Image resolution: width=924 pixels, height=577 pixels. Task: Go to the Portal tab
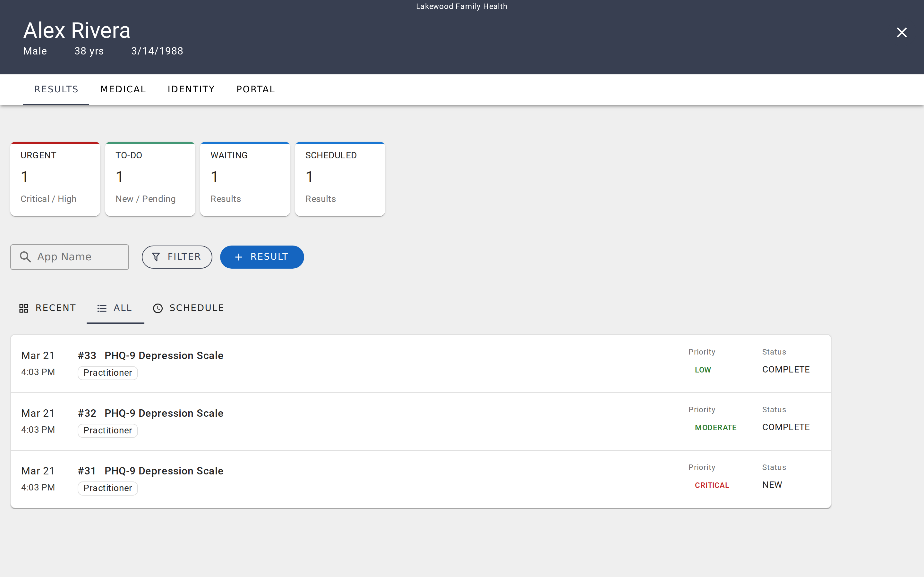255,89
